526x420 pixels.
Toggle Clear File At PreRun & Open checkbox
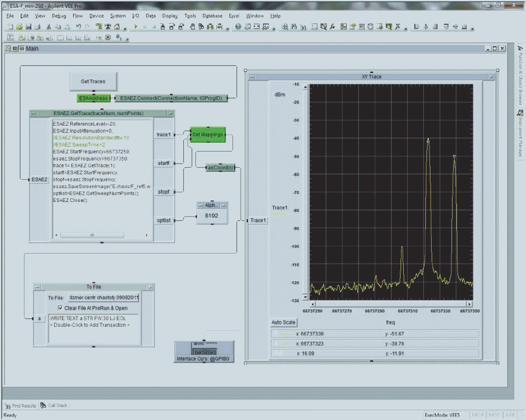(60, 308)
